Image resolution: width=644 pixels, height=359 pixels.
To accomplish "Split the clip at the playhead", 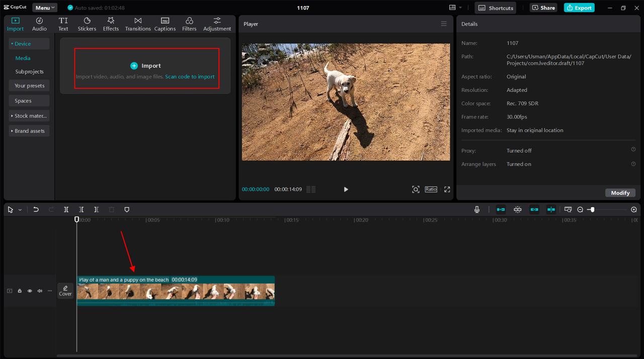I will coord(66,210).
